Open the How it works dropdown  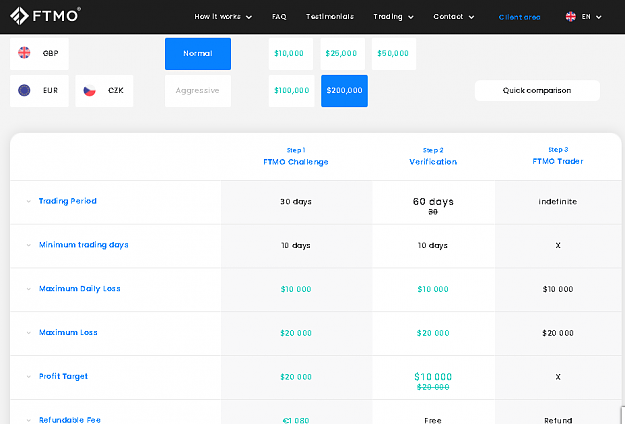[x=223, y=17]
